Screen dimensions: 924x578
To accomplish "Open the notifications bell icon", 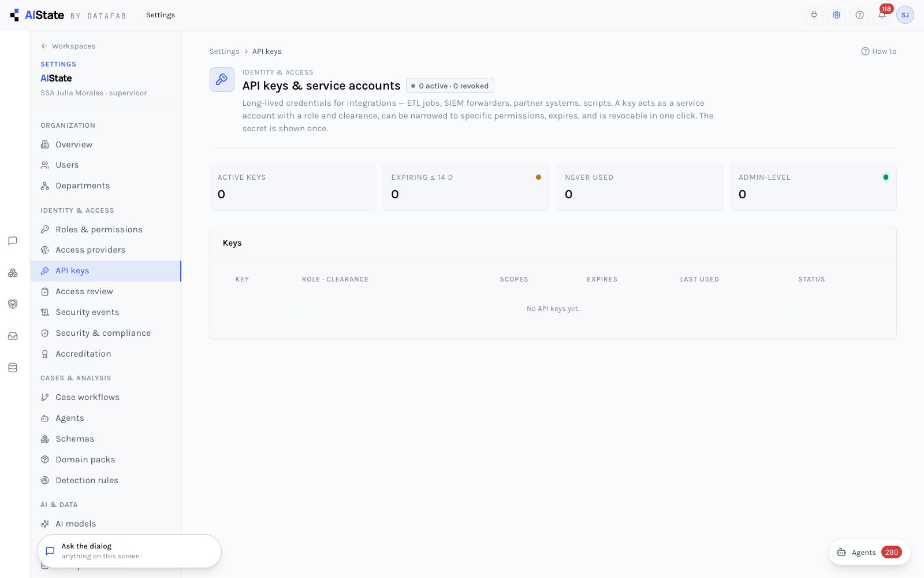I will point(882,15).
